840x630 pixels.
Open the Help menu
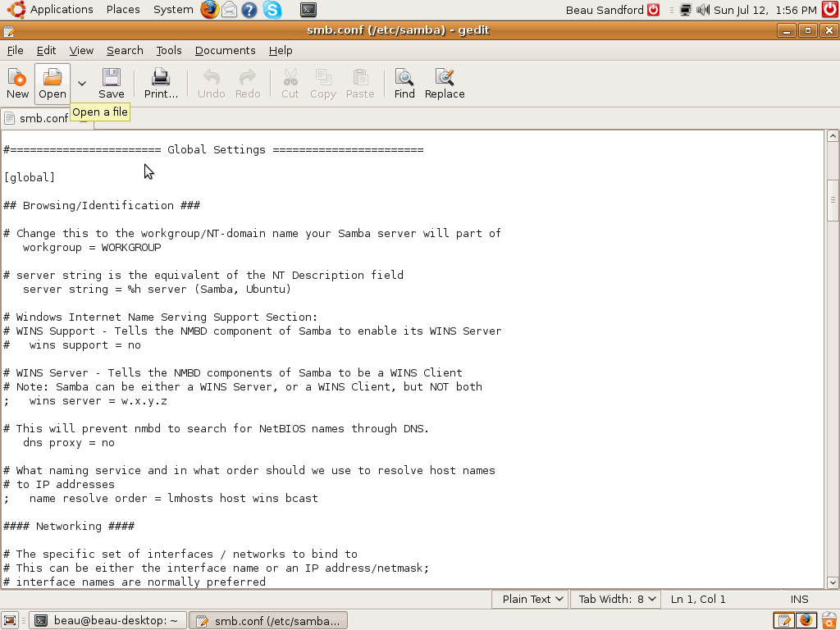281,50
